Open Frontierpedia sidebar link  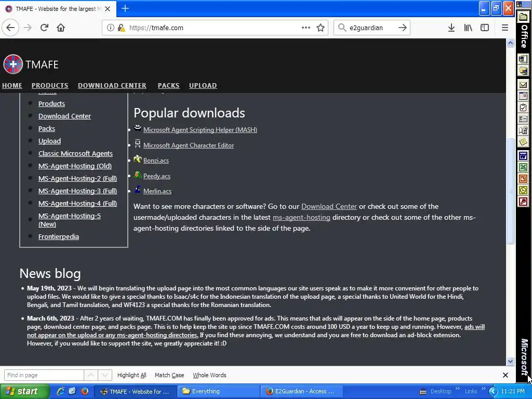point(59,236)
